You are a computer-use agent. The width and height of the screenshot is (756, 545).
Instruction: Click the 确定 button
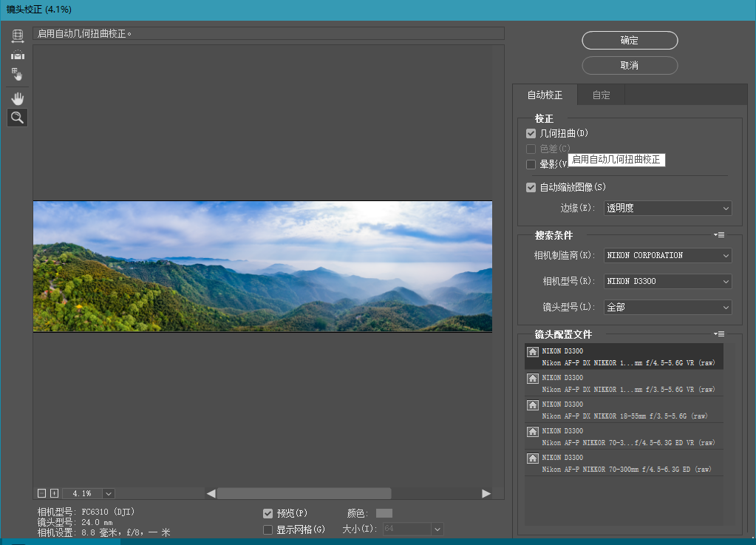click(x=630, y=41)
